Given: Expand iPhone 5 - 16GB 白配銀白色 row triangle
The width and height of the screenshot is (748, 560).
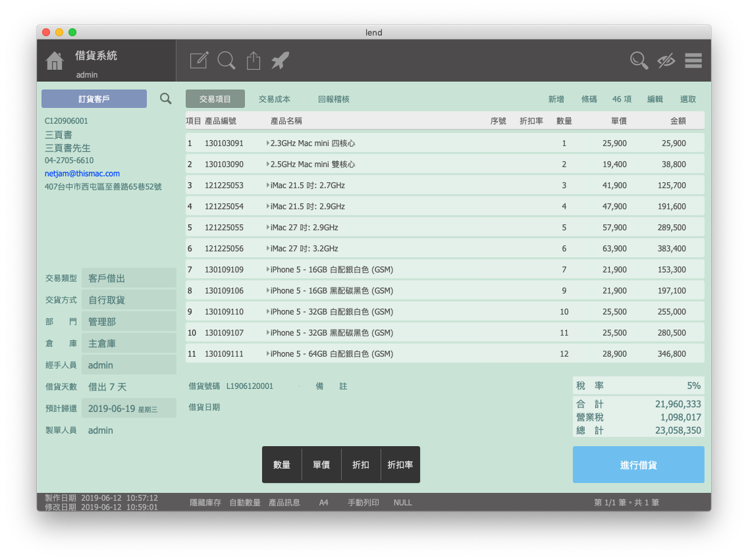Looking at the screenshot, I should point(267,269).
